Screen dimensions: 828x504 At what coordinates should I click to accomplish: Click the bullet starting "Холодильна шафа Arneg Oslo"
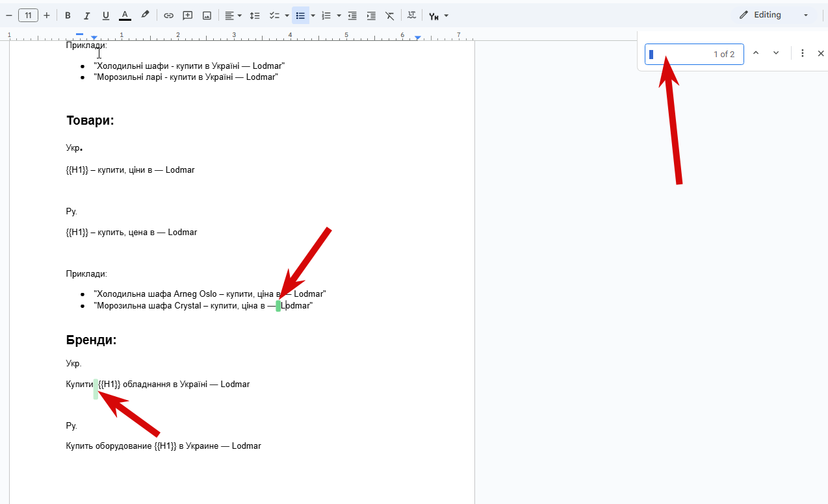(210, 294)
